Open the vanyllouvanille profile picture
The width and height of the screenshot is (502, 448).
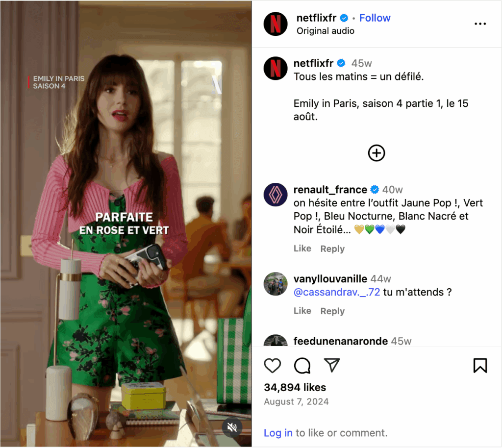[x=276, y=284]
